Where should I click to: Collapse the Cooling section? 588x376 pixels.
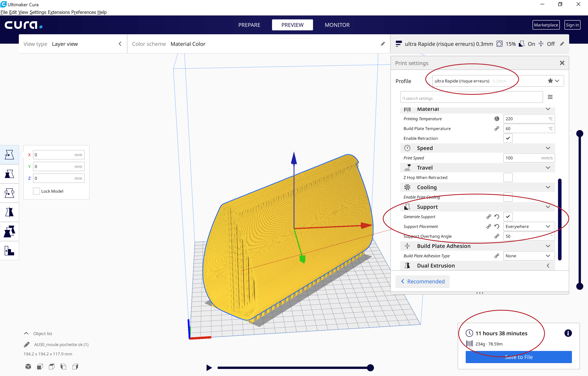coord(477,187)
